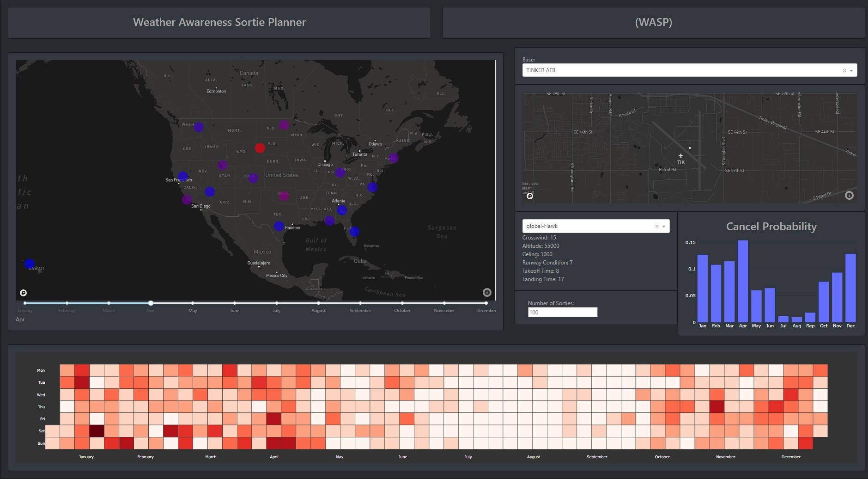The height and width of the screenshot is (479, 868).
Task: Open the base map attribution info icon
Action: [849, 196]
